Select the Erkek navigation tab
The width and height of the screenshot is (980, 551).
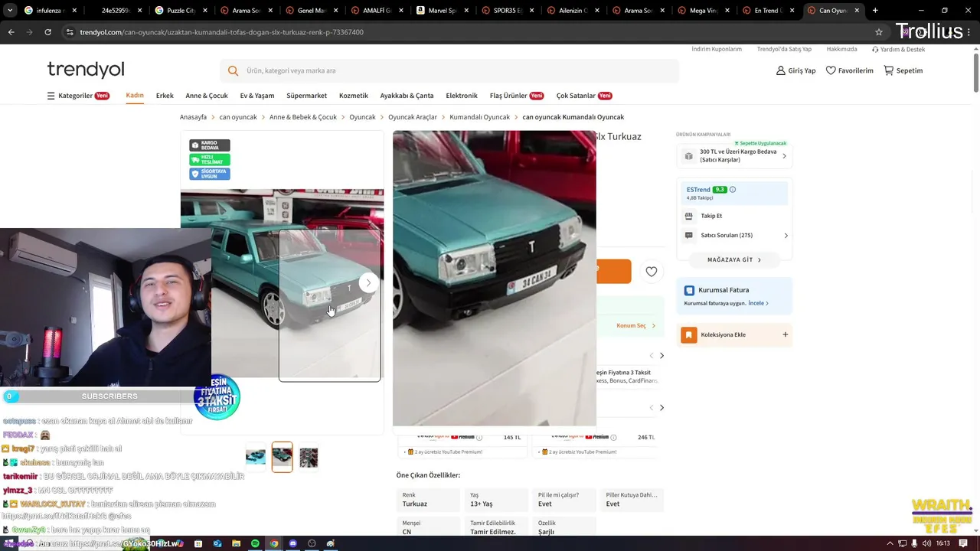point(165,96)
